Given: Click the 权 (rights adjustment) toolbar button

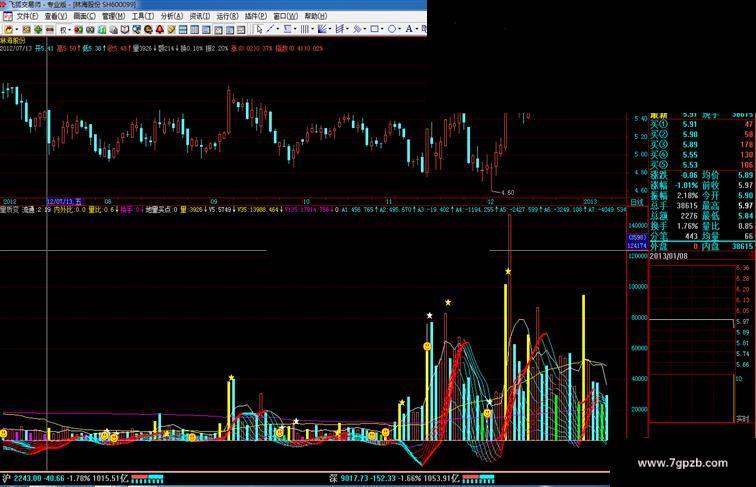Looking at the screenshot, I should (x=63, y=30).
